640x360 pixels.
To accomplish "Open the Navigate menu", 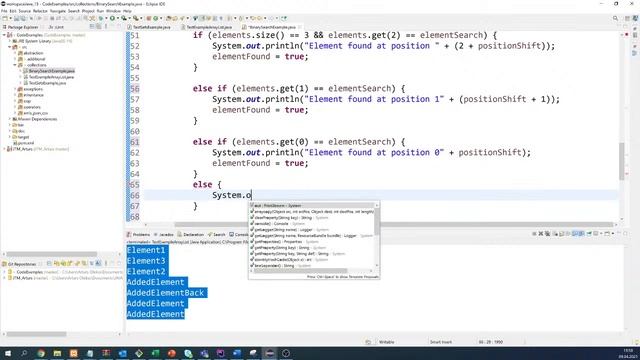I will click(x=58, y=11).
